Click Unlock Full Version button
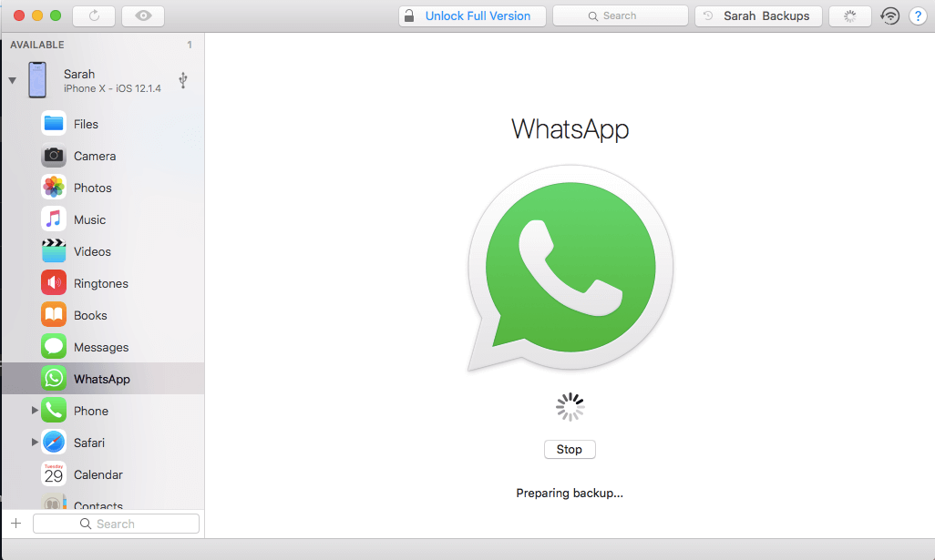Screen dimensions: 935x560 point(472,16)
